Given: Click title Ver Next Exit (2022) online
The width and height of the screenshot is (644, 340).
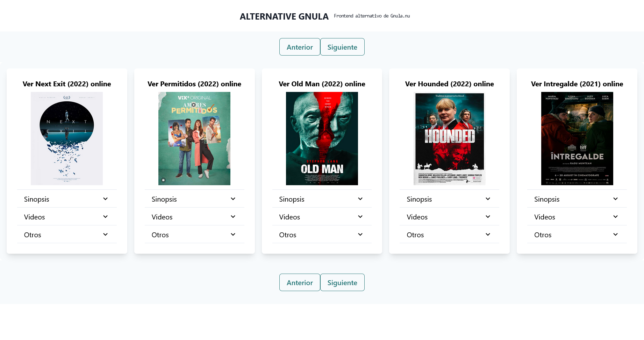Looking at the screenshot, I should pos(67,84).
